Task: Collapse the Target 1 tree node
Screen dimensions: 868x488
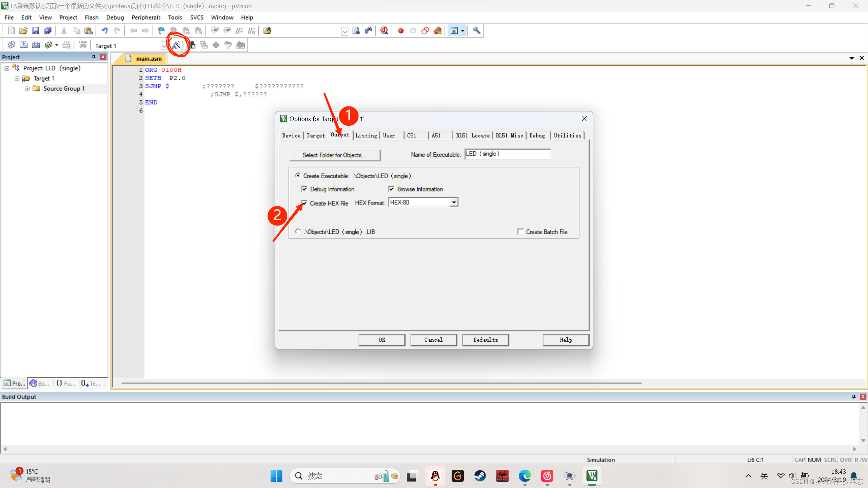Action: pos(17,79)
